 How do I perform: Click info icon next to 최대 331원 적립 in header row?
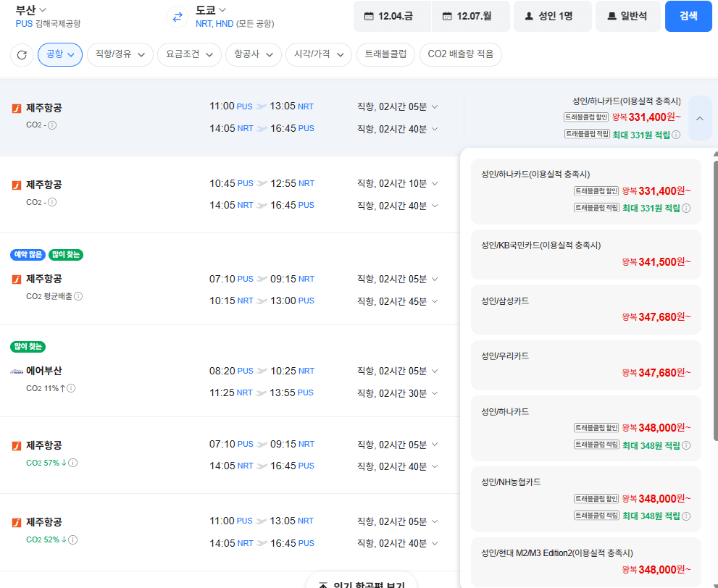(x=676, y=135)
